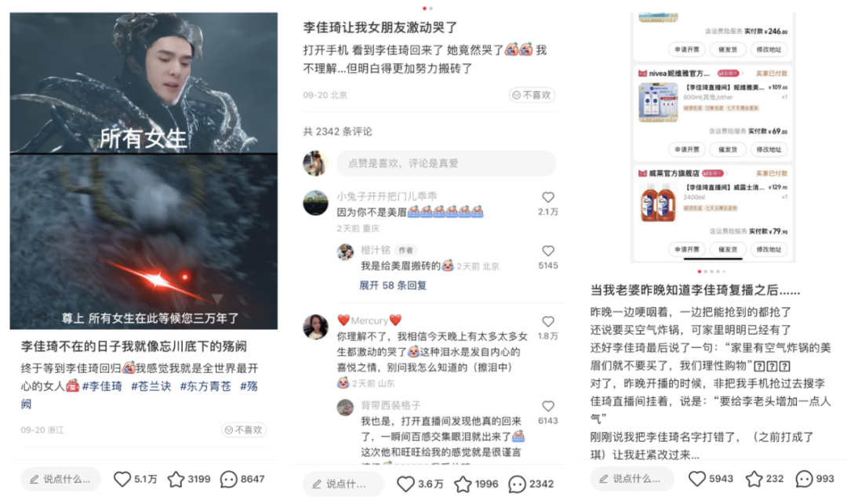
Task: Like the Mercury comment with 1.8万 likes
Action: [x=548, y=321]
